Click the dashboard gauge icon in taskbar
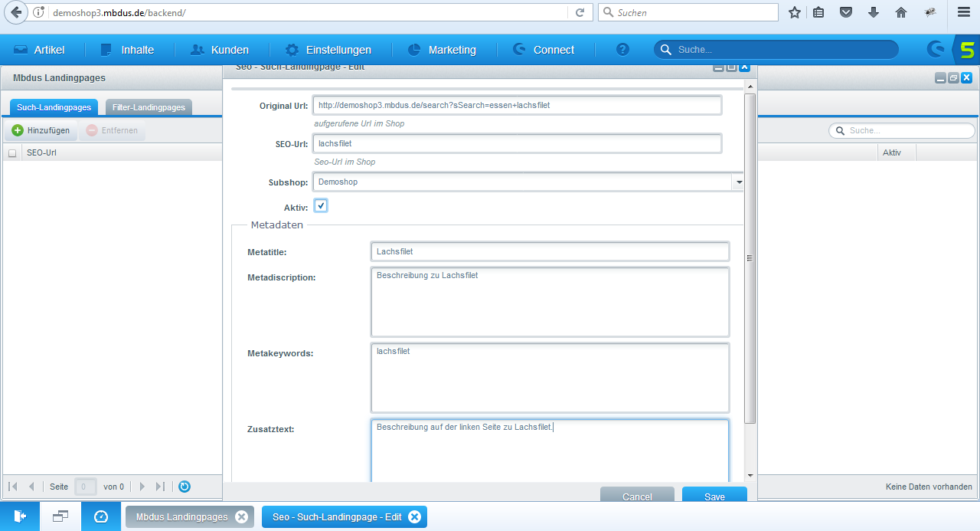This screenshot has width=980, height=531. [x=101, y=517]
